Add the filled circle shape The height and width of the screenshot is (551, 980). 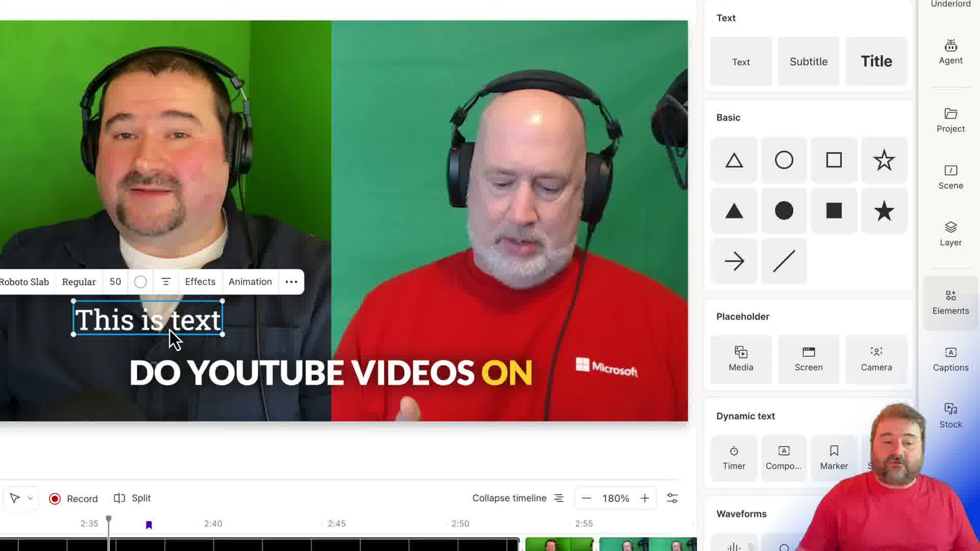click(783, 211)
